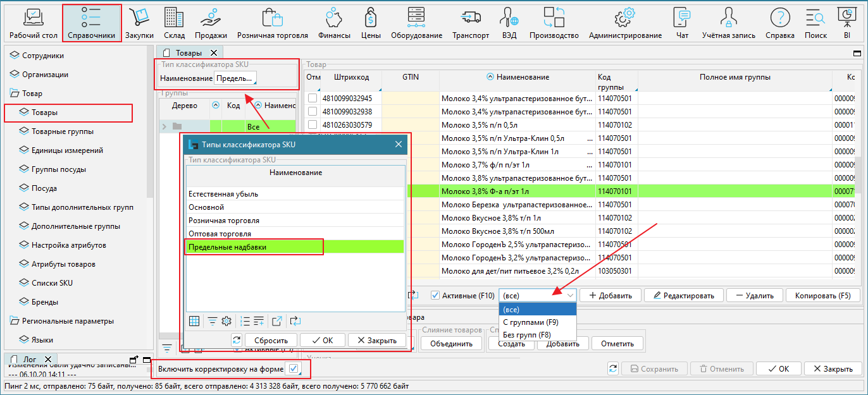This screenshot has height=395, width=868.
Task: Select the Основной row in the classifier list
Action: tap(206, 207)
